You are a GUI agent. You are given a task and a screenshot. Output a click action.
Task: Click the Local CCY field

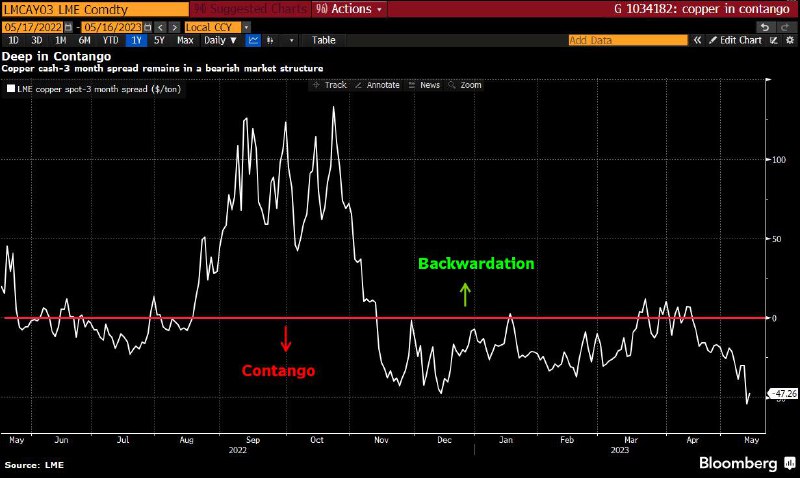213,27
